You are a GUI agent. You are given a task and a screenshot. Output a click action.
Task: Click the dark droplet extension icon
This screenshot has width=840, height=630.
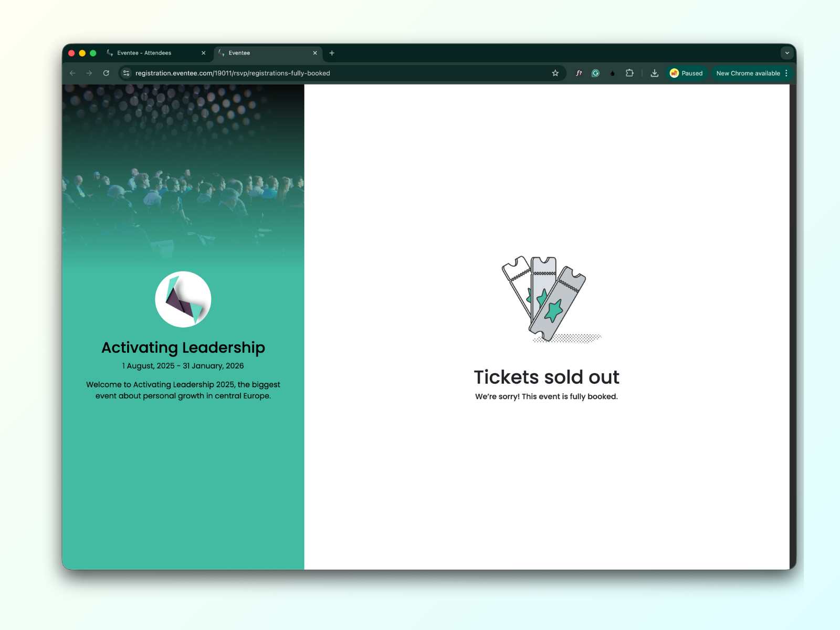click(x=612, y=73)
